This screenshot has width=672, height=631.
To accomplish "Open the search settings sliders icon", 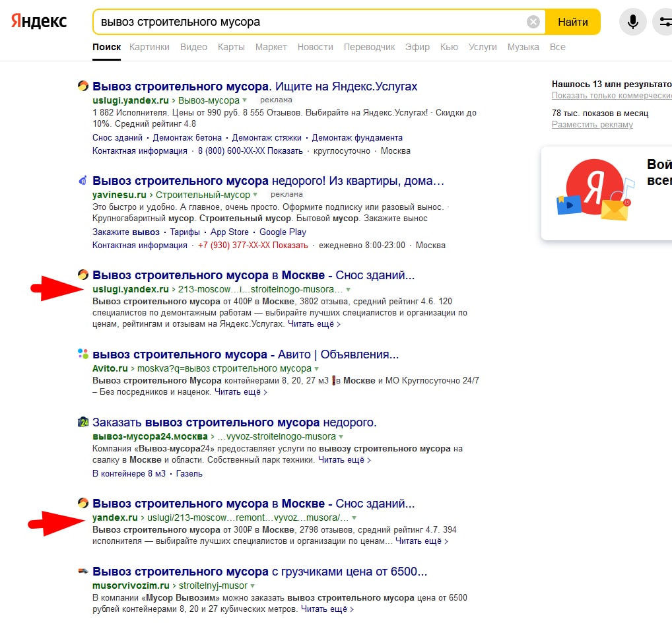I will [x=663, y=21].
